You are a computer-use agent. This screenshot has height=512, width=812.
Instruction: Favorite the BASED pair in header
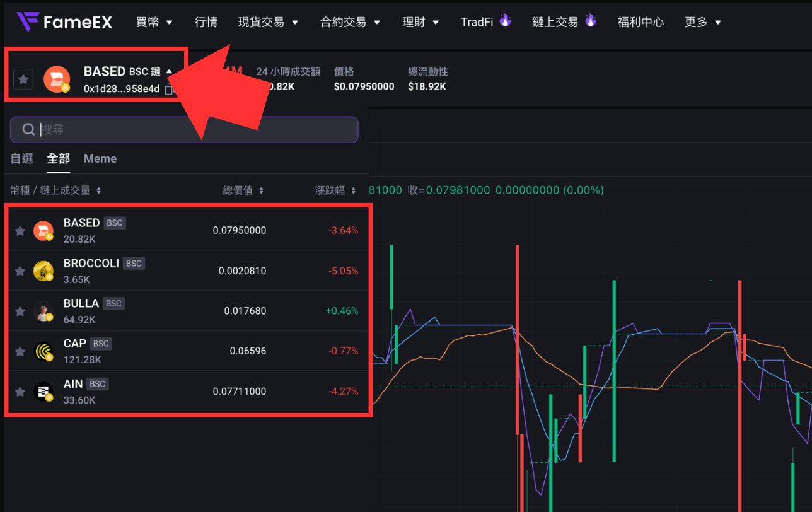pyautogui.click(x=23, y=79)
